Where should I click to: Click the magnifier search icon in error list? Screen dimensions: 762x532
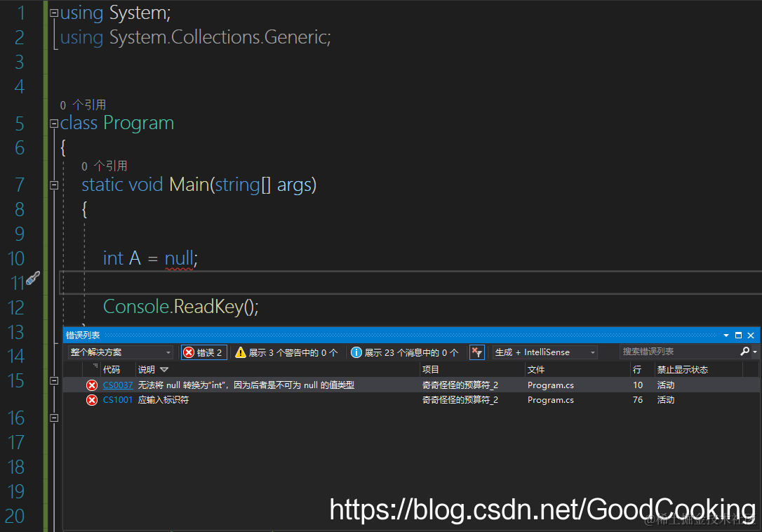pos(744,351)
